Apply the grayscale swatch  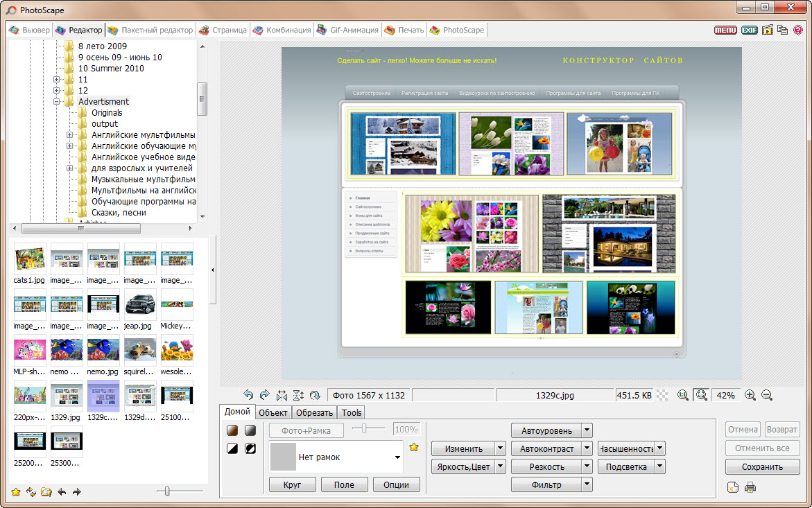click(x=250, y=430)
